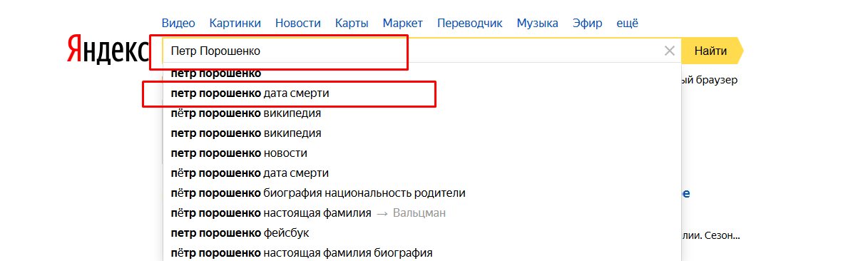Select suggestion 'петр порошенко фейсбук'
The image size is (868, 261).
point(422,233)
